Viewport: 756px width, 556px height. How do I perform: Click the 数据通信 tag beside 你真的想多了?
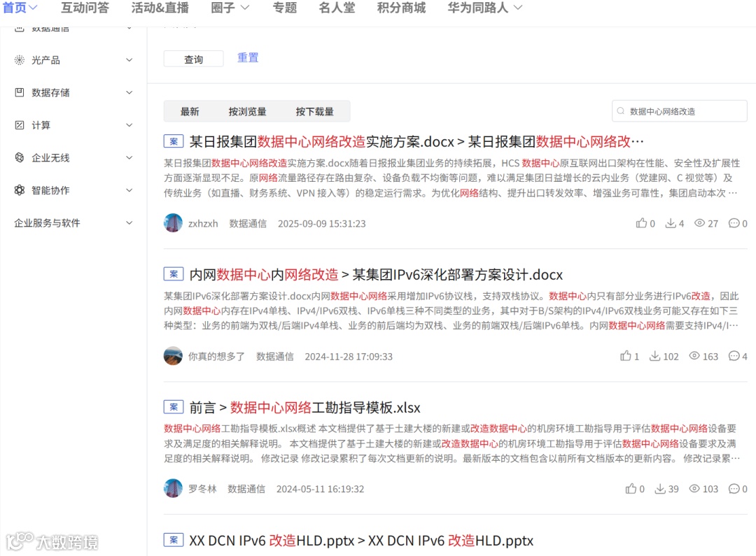coord(275,357)
